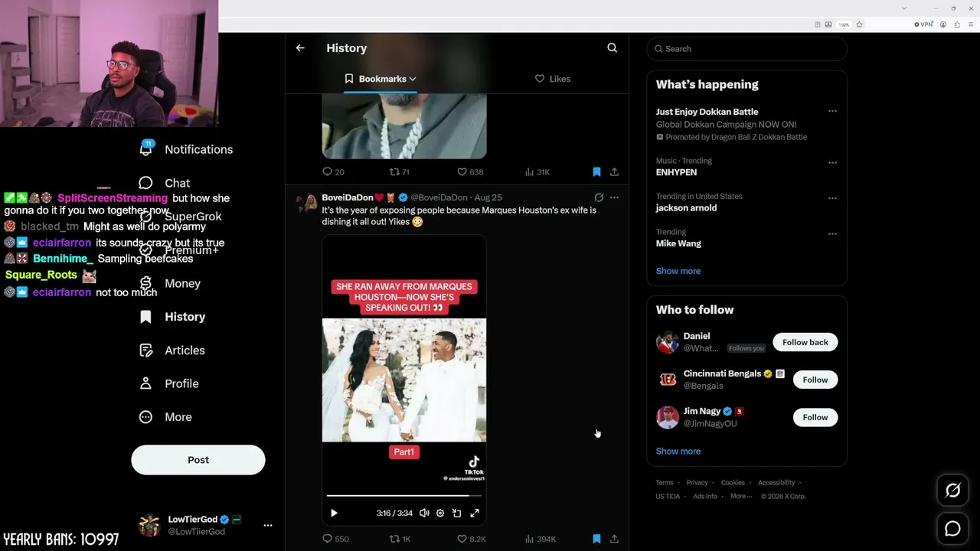Viewport: 980px width, 551px height.
Task: Open the floating Grok button
Action: pyautogui.click(x=952, y=491)
